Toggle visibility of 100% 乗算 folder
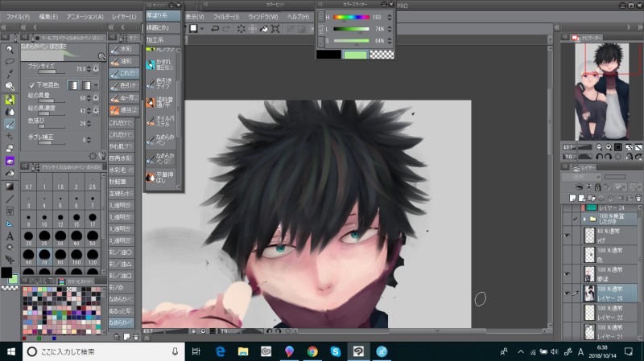The image size is (644, 361). (x=567, y=219)
